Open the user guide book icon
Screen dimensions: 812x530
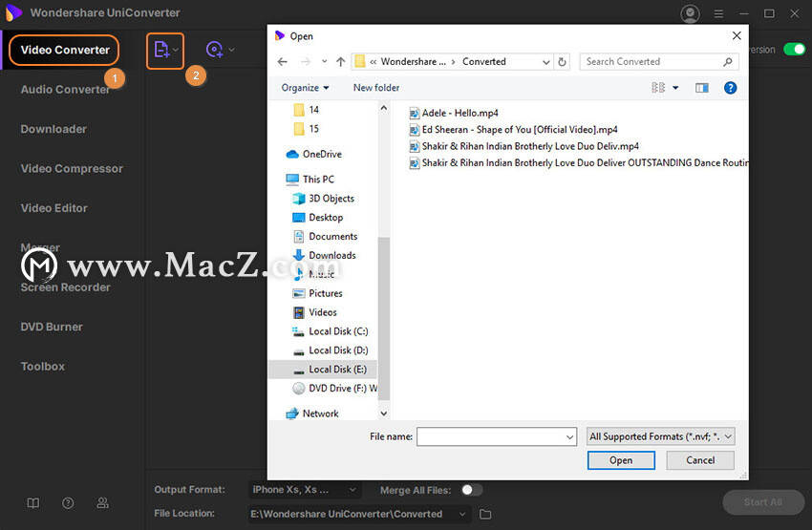point(33,503)
